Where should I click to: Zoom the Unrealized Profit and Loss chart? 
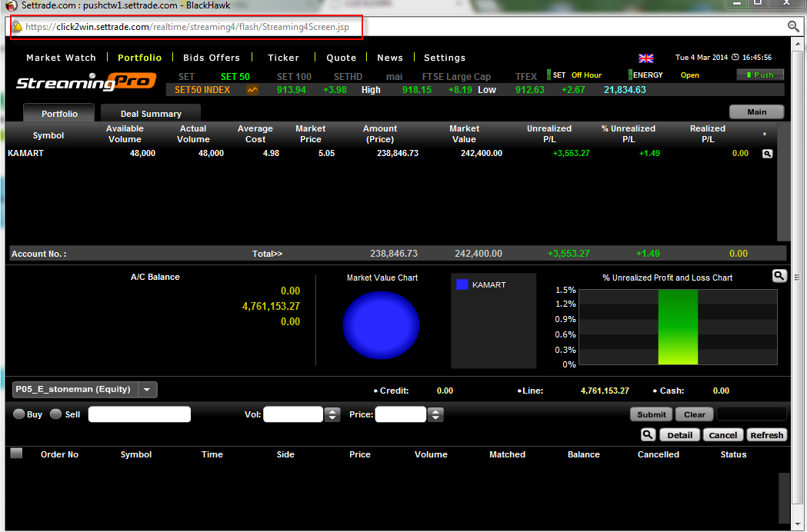[779, 276]
